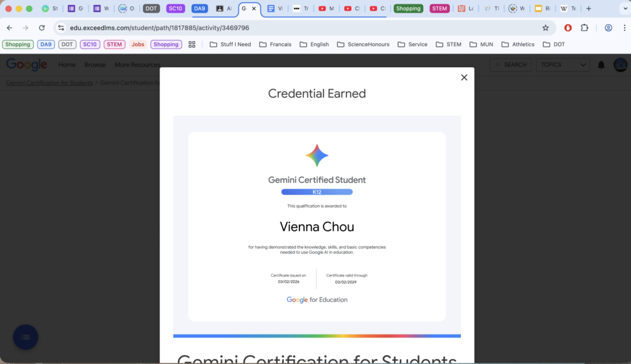Image resolution: width=631 pixels, height=364 pixels.
Task: Open the Home menu item
Action: (x=67, y=65)
